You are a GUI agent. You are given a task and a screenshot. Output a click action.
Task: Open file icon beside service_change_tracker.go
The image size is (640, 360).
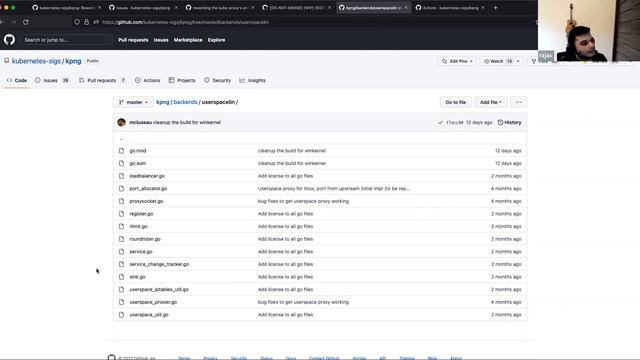coord(121,264)
